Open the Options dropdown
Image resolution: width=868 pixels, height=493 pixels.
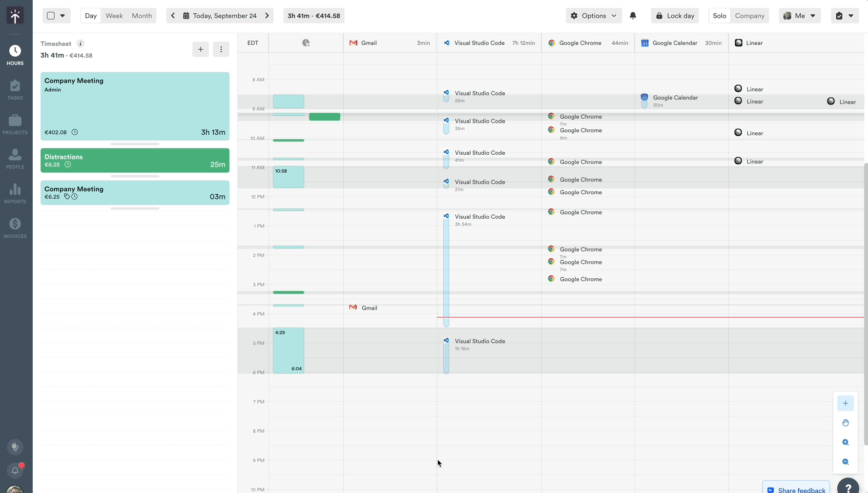pyautogui.click(x=594, y=16)
